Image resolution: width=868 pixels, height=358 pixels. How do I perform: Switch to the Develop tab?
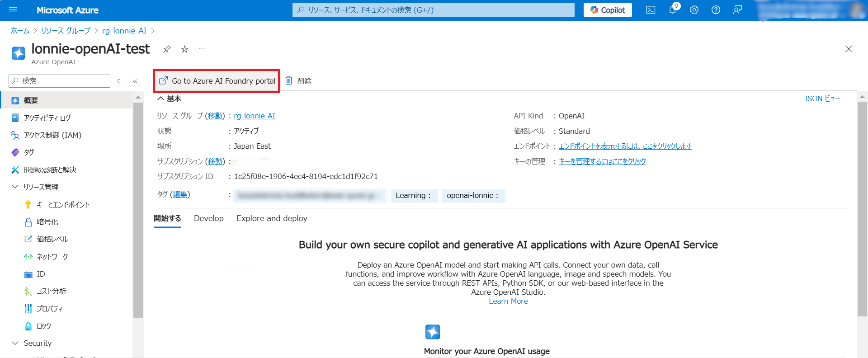(209, 218)
